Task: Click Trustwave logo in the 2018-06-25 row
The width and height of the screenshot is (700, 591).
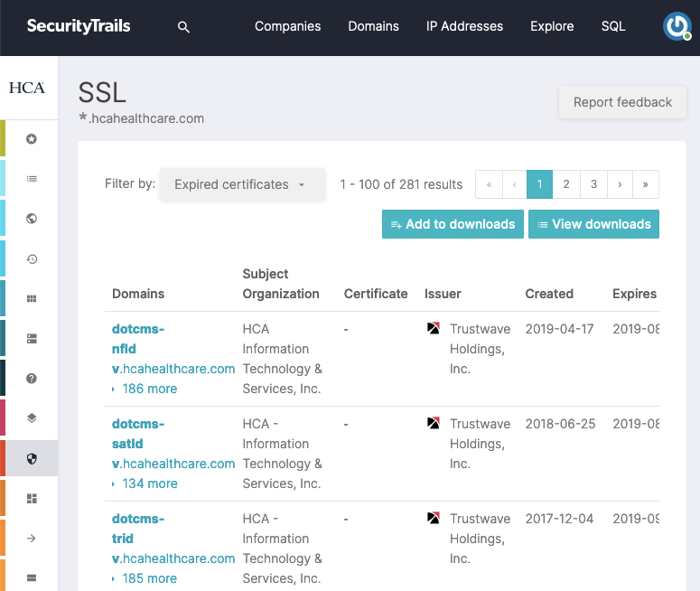Action: (x=433, y=423)
